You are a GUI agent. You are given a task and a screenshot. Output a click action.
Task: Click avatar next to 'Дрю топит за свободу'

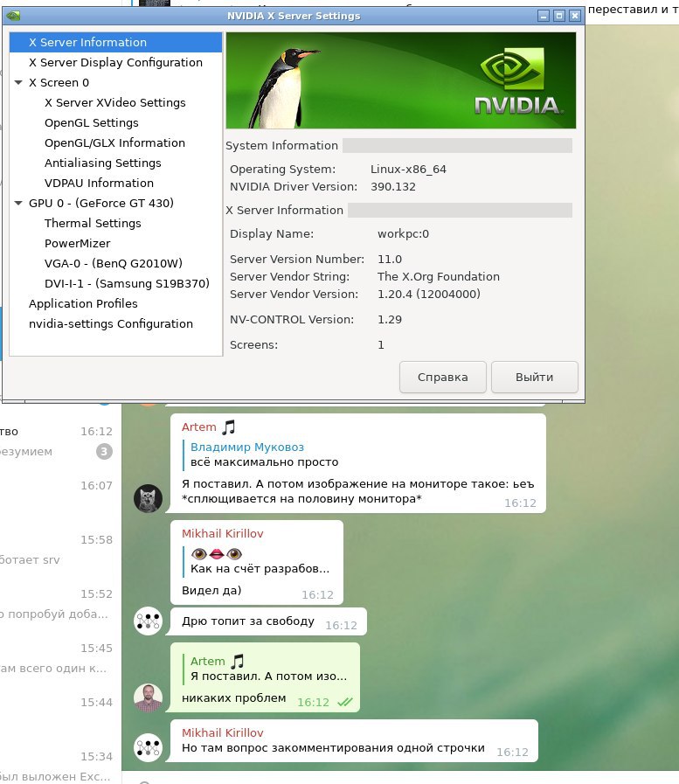click(x=148, y=621)
